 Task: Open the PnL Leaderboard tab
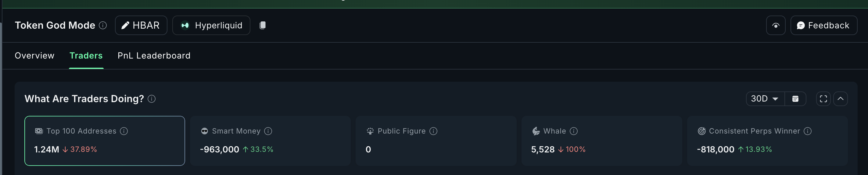154,55
